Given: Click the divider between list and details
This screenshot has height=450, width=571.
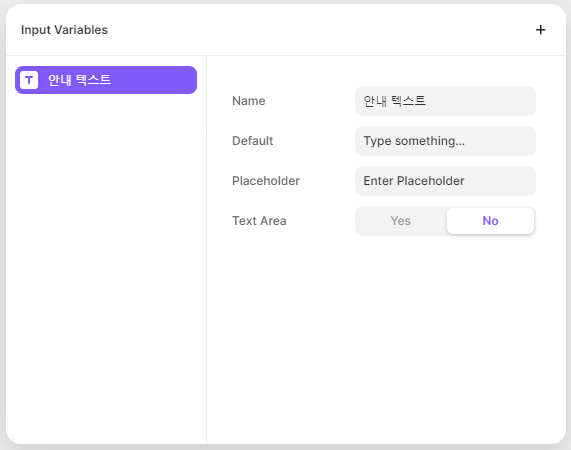Looking at the screenshot, I should click(x=206, y=250).
